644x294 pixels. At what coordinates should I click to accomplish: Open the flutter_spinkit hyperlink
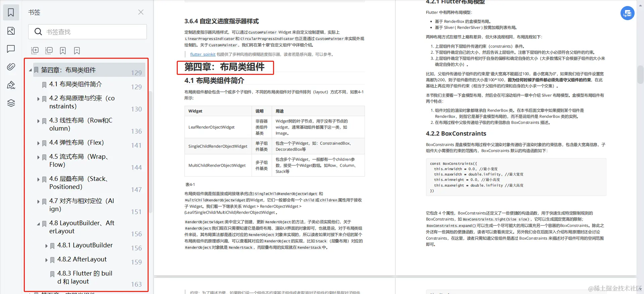[203, 54]
